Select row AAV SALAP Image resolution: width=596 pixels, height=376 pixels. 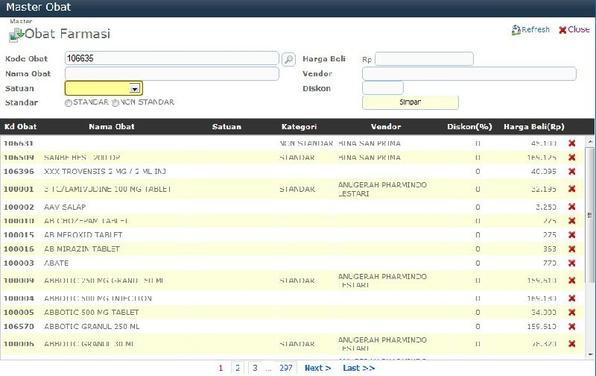292,207
